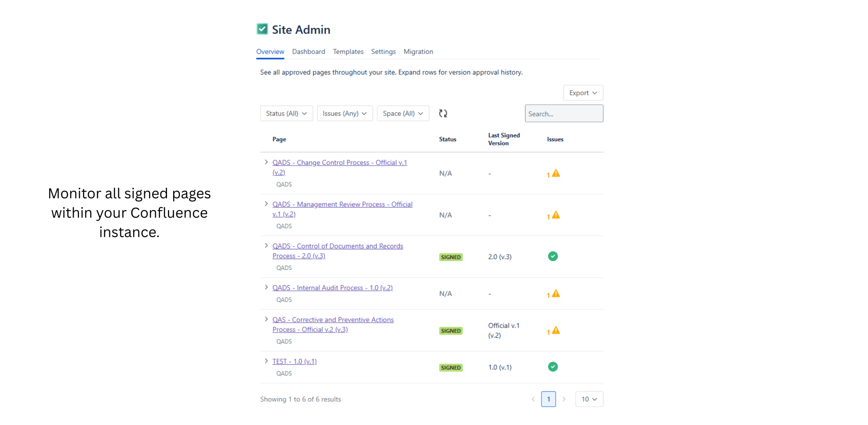Open QAS - Corrective and Preventive Actions link
Screen dimensions: 868x425
[333, 324]
